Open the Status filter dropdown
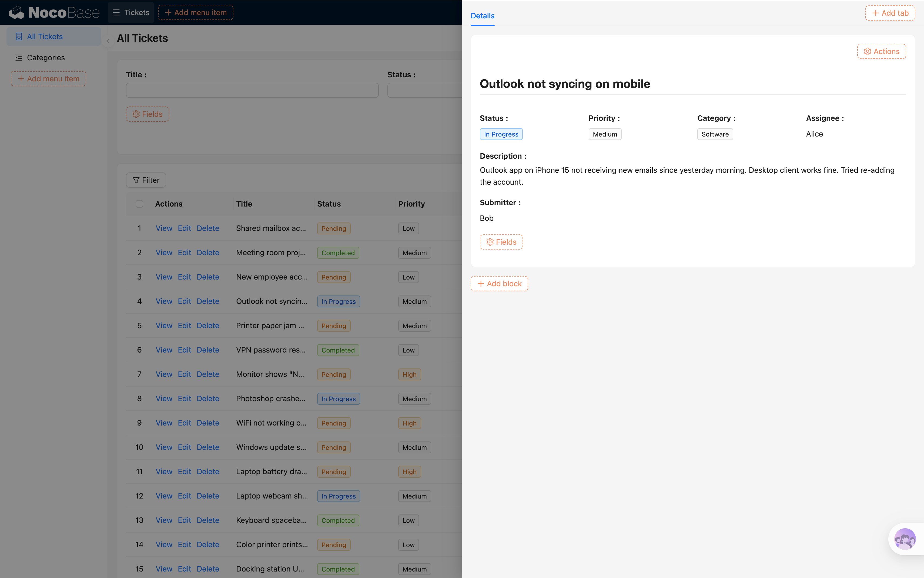Screen dimensions: 924x578 pyautogui.click(x=424, y=90)
